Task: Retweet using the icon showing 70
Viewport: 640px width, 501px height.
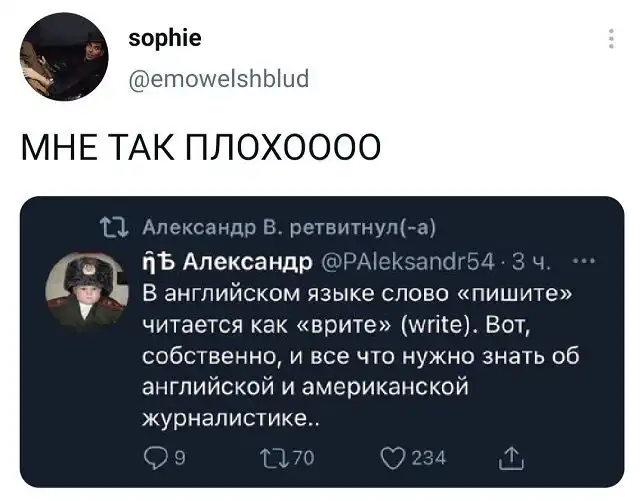Action: point(276,457)
